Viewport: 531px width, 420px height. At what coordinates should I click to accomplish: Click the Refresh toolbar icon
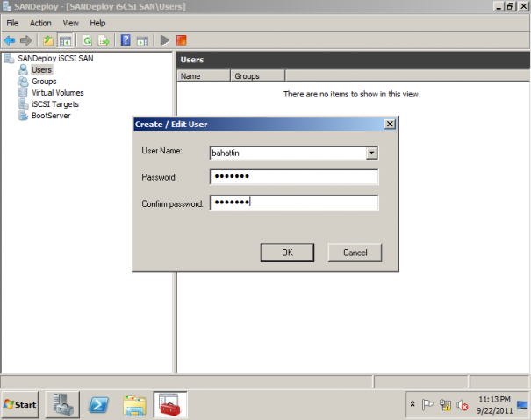point(88,40)
